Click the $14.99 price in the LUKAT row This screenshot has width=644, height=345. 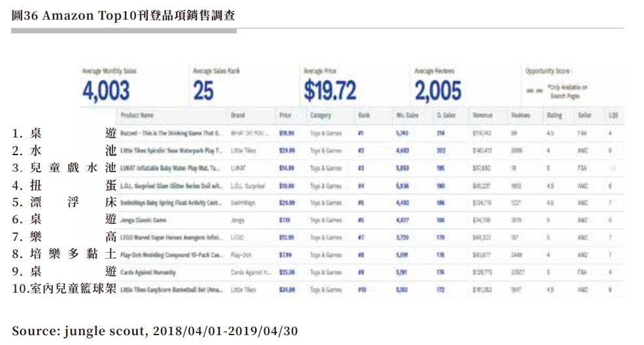pyautogui.click(x=286, y=168)
